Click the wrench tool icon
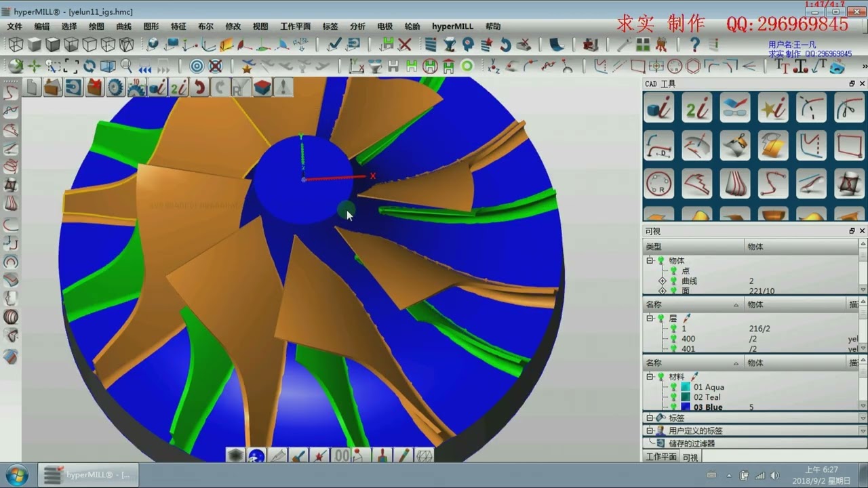The height and width of the screenshot is (488, 868). pyautogui.click(x=623, y=45)
